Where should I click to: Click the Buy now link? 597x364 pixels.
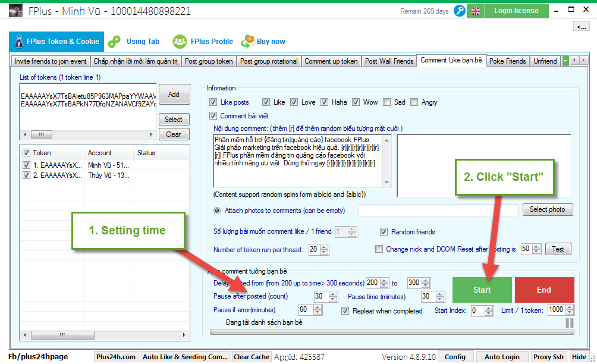pos(263,42)
